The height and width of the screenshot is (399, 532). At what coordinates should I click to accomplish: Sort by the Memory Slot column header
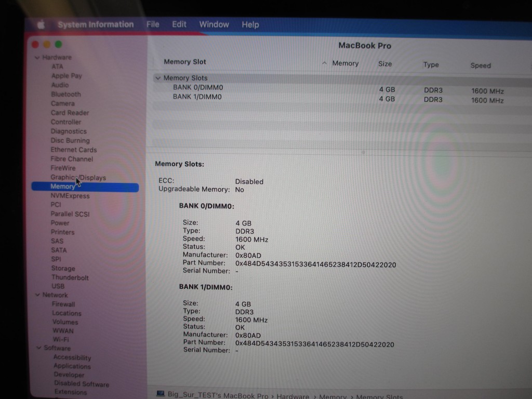click(x=185, y=62)
